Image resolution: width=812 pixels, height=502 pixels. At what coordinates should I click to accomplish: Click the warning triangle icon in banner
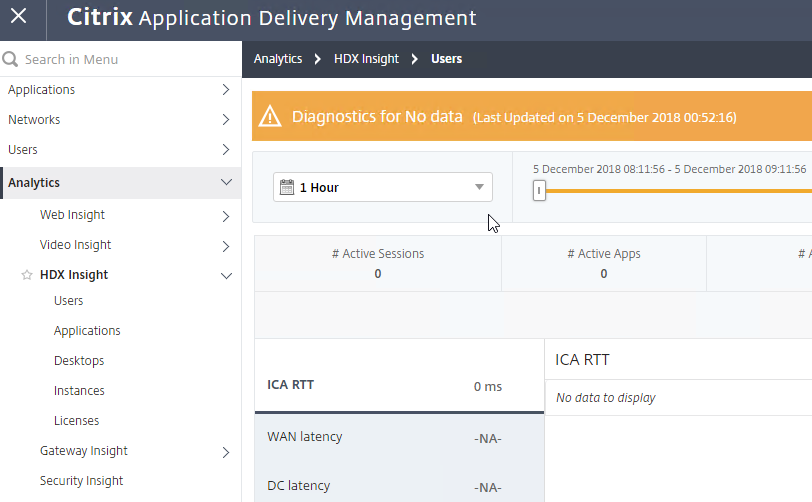[270, 117]
